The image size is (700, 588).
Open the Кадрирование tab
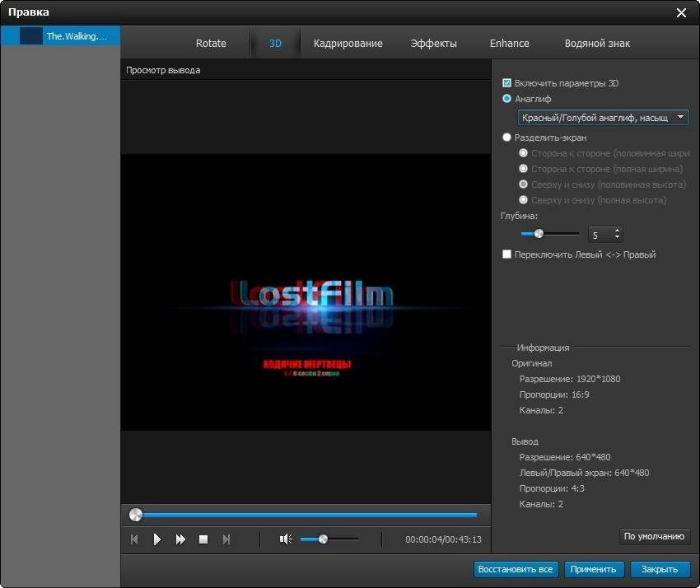pos(348,44)
